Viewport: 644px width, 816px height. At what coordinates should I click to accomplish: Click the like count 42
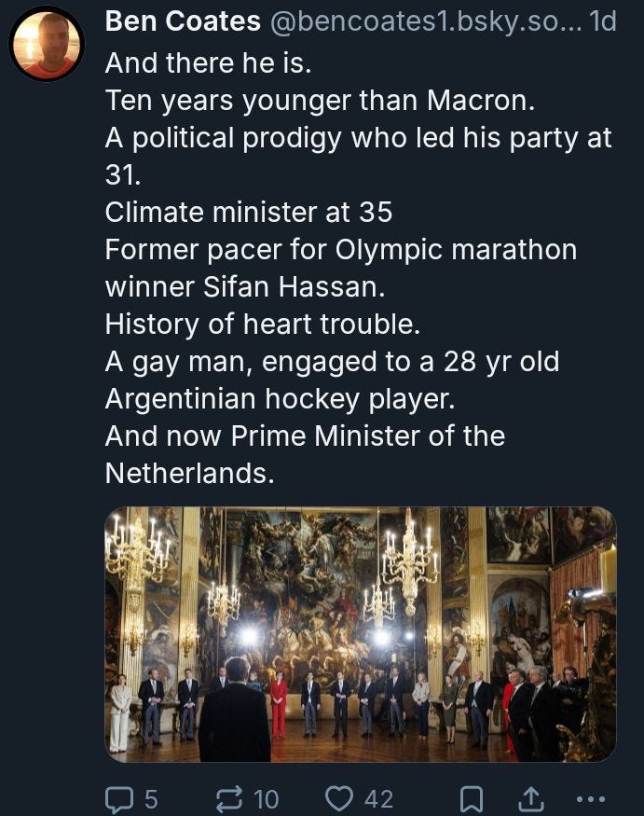coord(378,798)
